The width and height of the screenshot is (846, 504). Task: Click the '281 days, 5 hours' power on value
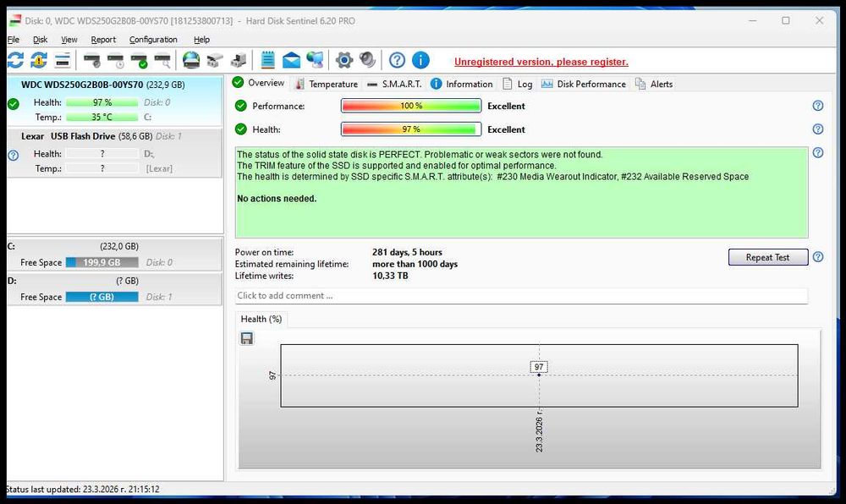point(408,252)
